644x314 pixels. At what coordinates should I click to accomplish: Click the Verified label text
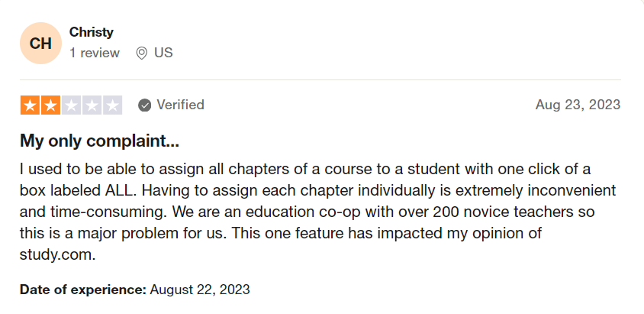[x=180, y=105]
